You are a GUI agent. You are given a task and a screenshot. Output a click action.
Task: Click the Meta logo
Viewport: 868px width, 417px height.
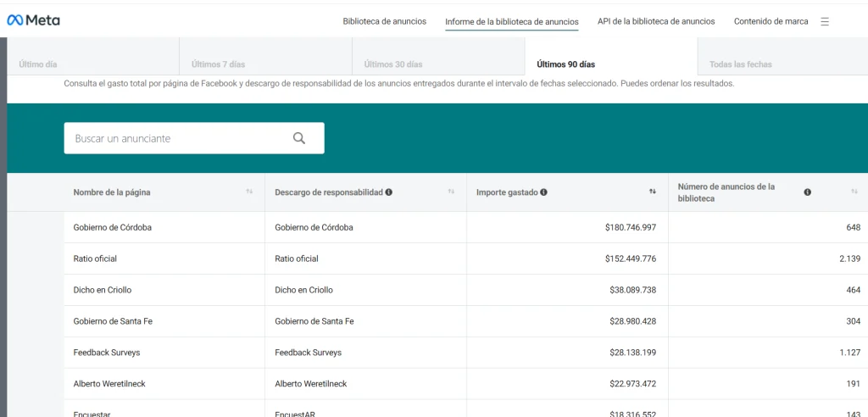tap(33, 20)
